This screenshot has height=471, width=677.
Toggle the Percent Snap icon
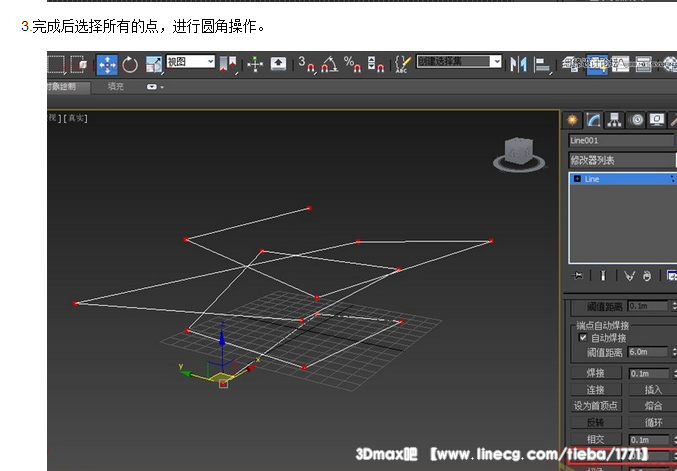352,65
